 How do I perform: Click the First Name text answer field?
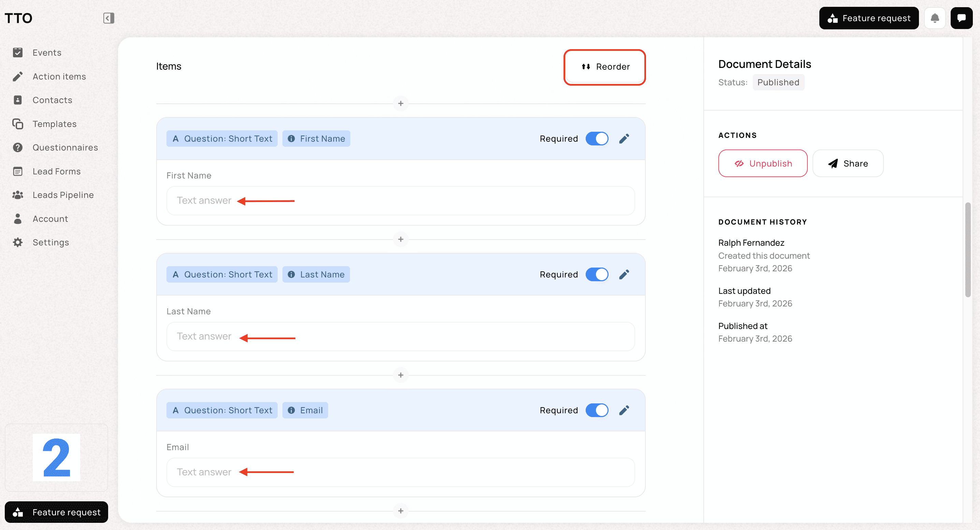(400, 201)
